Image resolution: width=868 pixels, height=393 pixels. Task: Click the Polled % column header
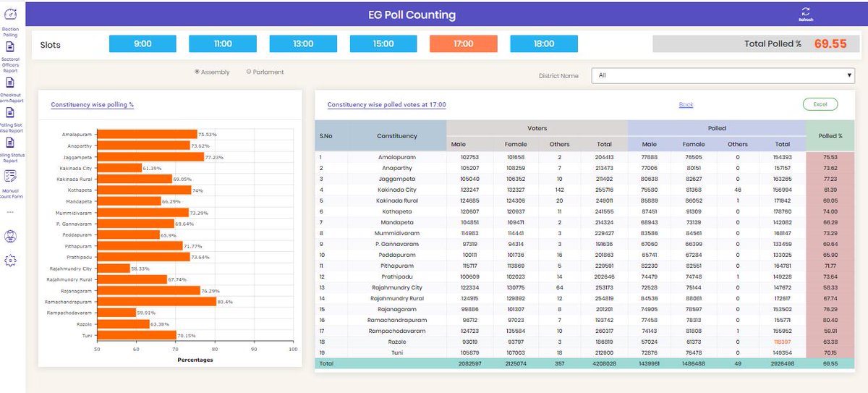[830, 136]
